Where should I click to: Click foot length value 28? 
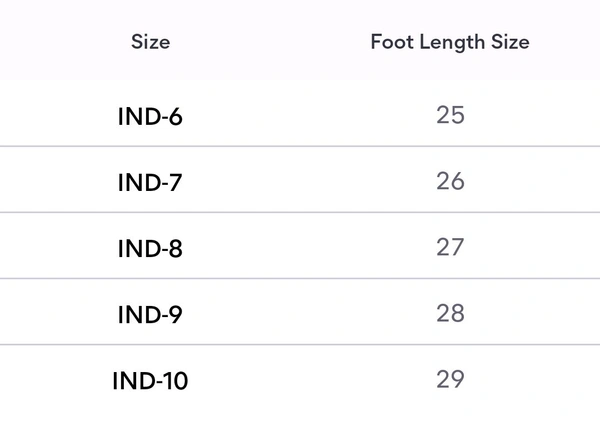click(x=450, y=313)
